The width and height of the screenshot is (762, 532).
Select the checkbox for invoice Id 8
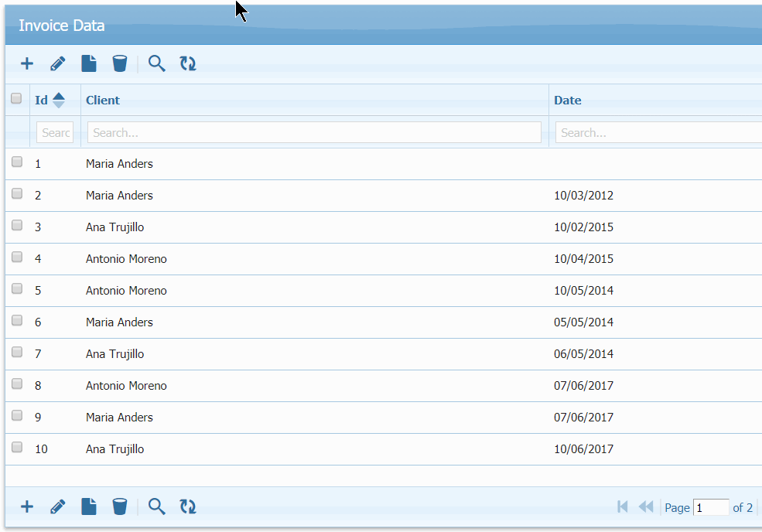[x=17, y=384]
